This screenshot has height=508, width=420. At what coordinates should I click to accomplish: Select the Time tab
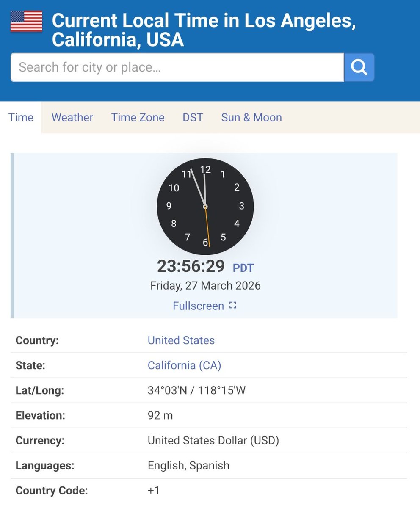coord(21,117)
